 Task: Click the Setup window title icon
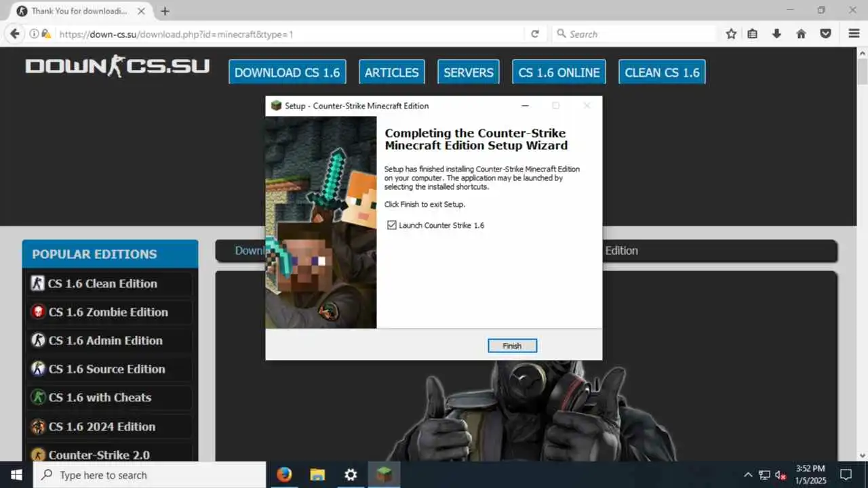(276, 106)
